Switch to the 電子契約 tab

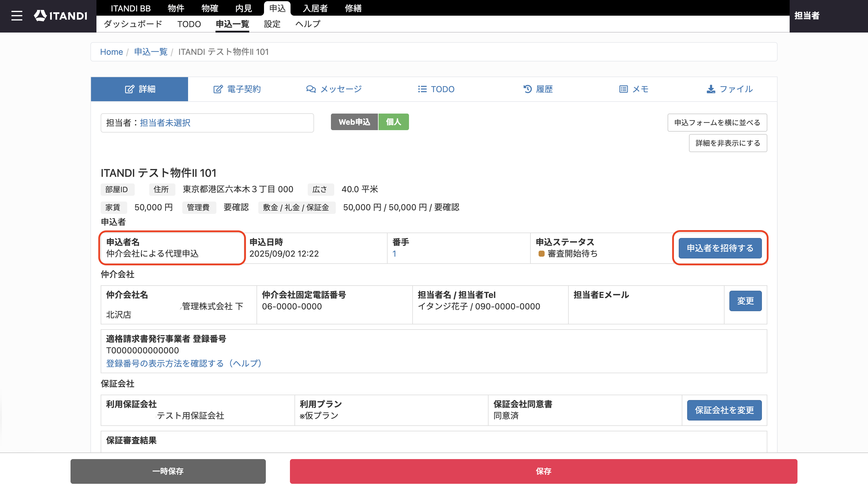click(237, 89)
